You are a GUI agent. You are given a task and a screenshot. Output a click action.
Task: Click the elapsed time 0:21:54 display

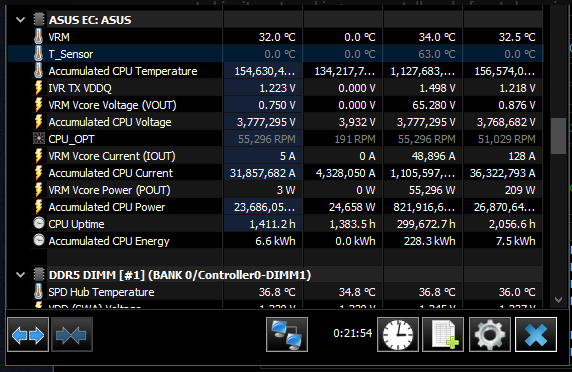[x=352, y=333]
